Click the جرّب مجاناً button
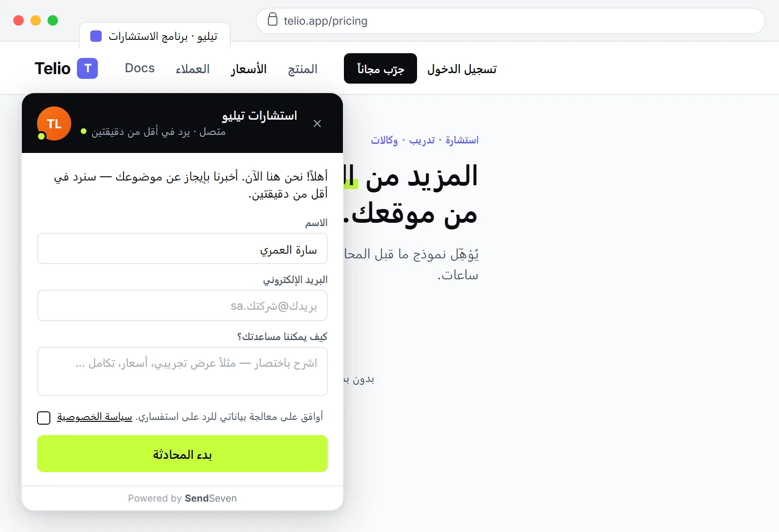The image size is (779, 532). coord(380,68)
